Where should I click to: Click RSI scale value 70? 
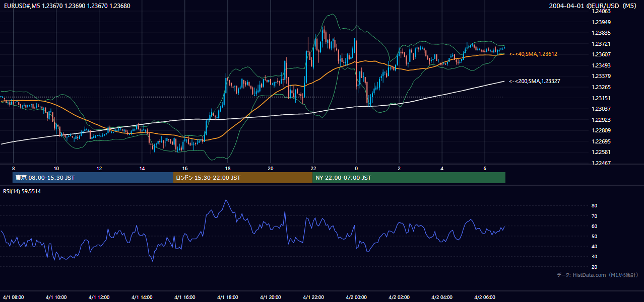(594, 216)
